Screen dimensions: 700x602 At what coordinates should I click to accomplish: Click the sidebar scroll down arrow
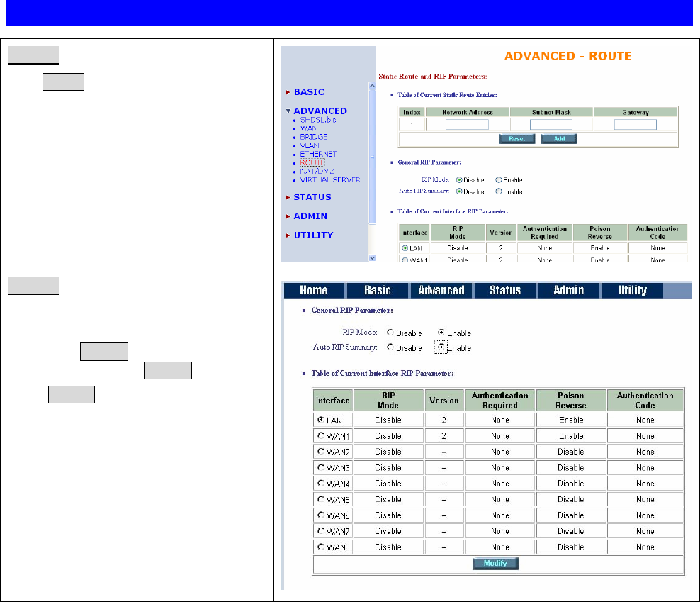pos(373,258)
